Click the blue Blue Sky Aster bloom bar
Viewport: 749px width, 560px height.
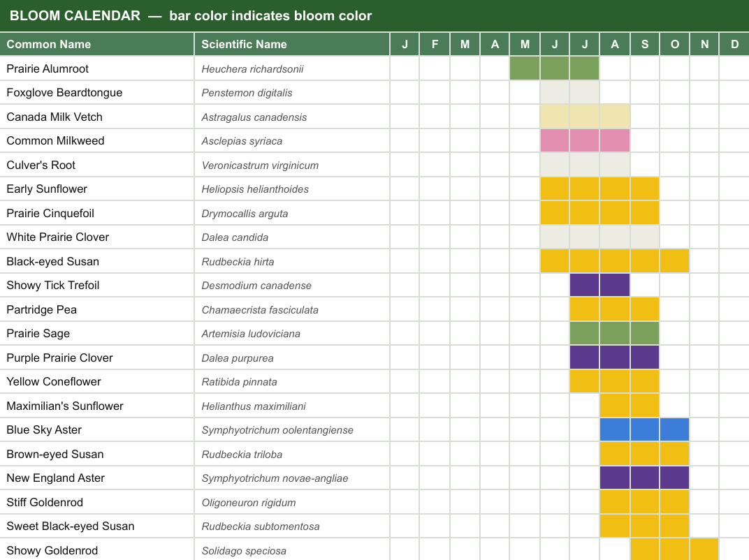[645, 429]
